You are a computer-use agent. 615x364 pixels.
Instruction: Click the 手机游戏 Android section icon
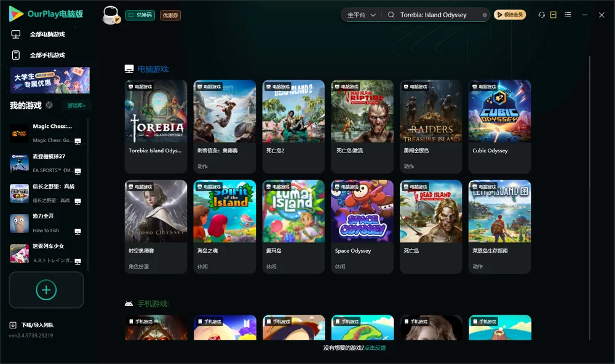coord(129,304)
